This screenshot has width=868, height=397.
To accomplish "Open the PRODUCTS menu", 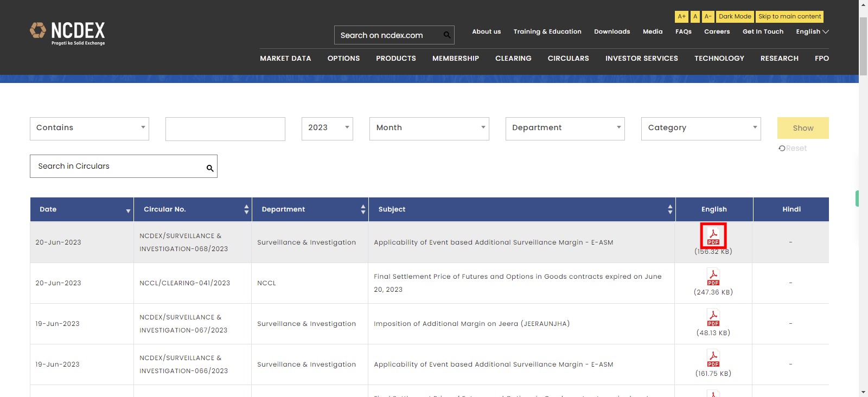I will [396, 59].
